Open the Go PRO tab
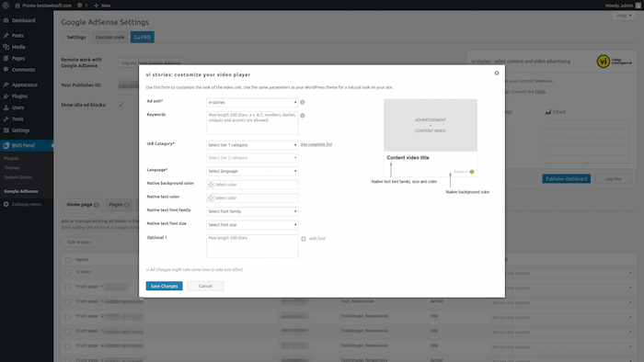 [x=142, y=38]
